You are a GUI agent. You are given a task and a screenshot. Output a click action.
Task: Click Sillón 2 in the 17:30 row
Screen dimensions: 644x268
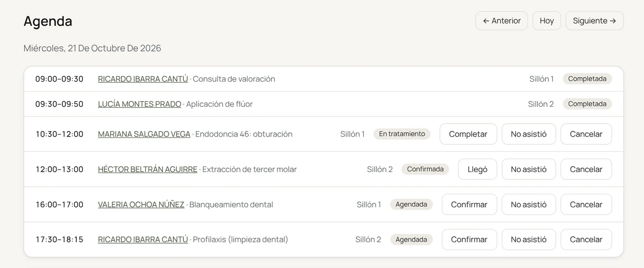coord(368,239)
